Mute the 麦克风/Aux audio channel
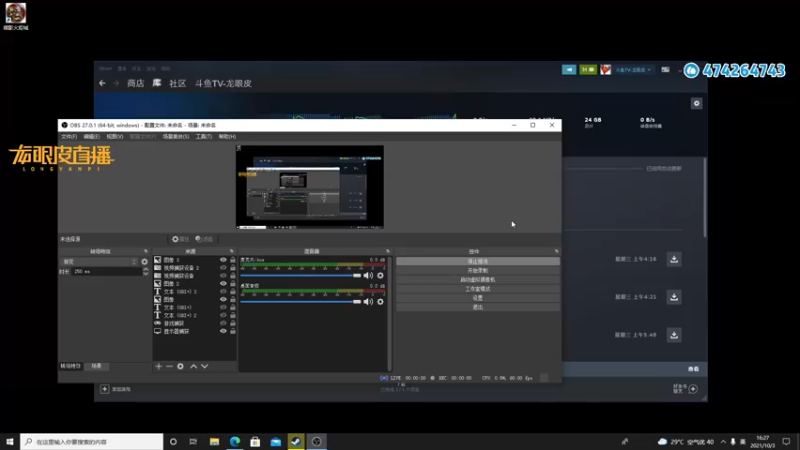The height and width of the screenshot is (450, 800). pyautogui.click(x=368, y=276)
